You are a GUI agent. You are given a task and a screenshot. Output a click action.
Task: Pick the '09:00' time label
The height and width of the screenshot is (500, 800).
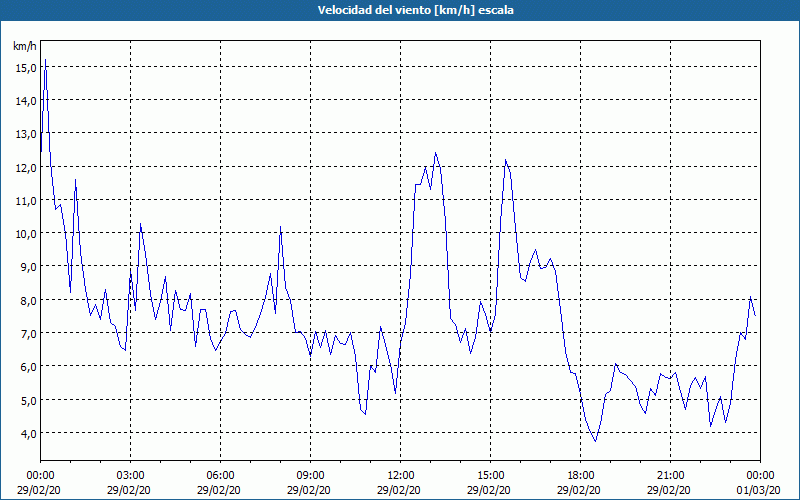tap(310, 476)
